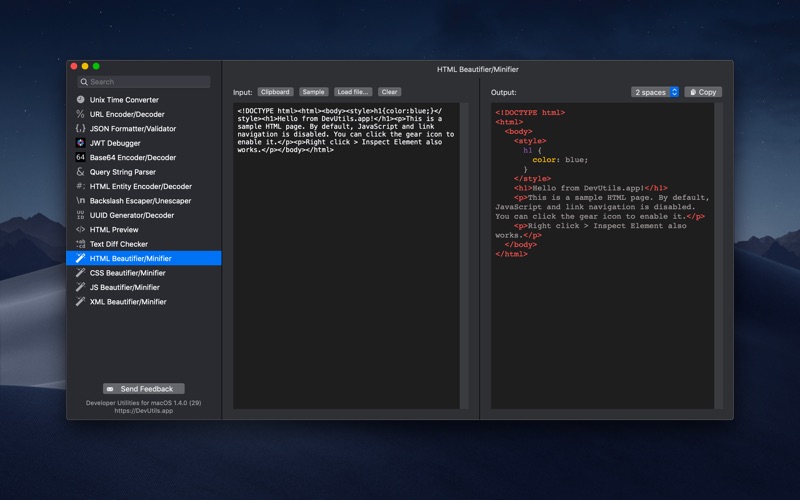Select XML Beautifier/Minifier from the list
The width and height of the screenshot is (800, 500).
[x=128, y=301]
